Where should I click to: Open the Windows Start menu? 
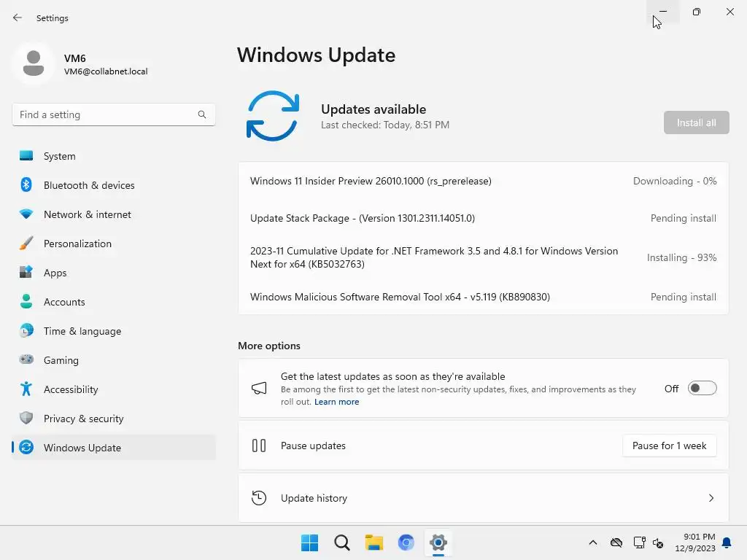point(309,542)
